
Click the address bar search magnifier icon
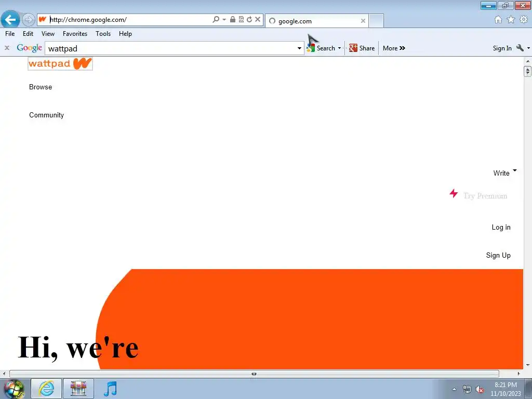(x=216, y=19)
